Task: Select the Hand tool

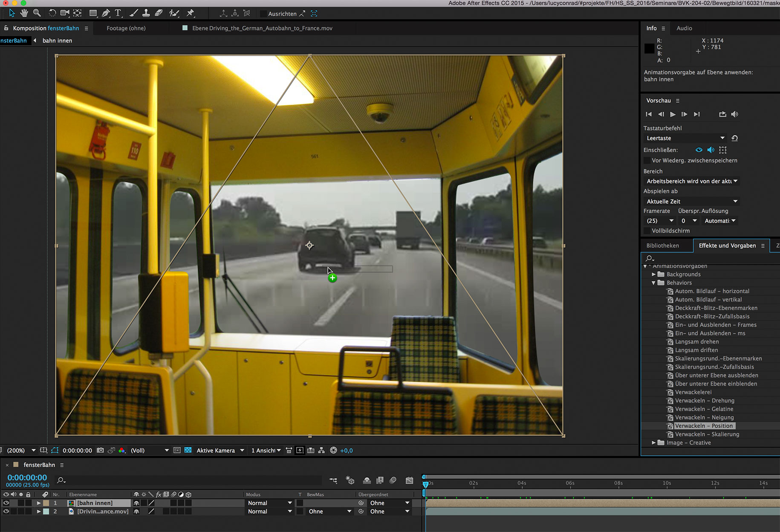Action: [x=24, y=13]
